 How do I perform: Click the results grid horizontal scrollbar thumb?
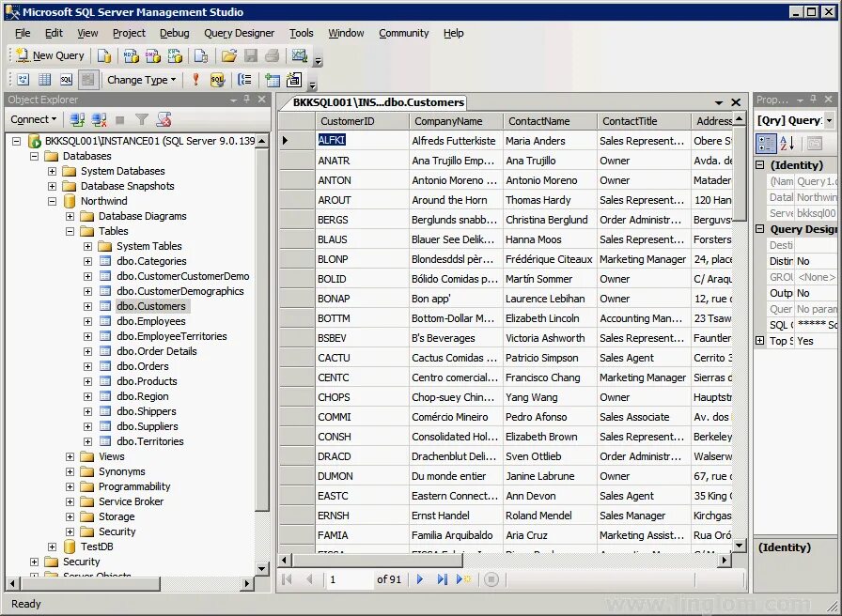pyautogui.click(x=378, y=561)
